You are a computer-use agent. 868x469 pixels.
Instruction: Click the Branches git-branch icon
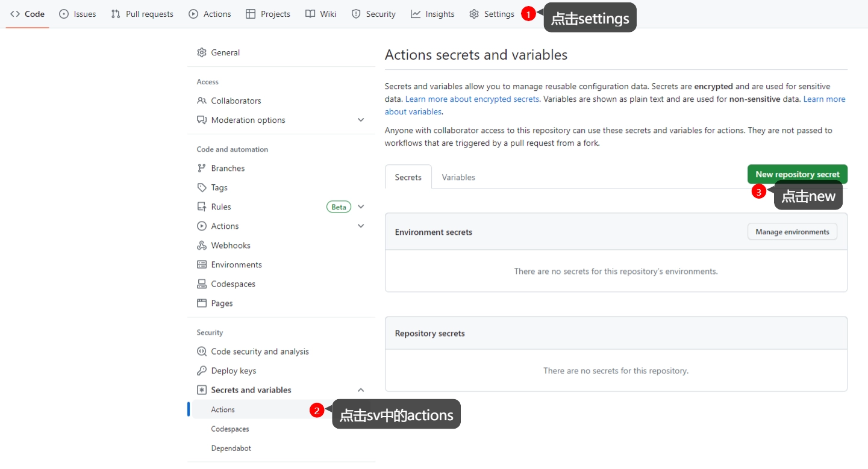(x=202, y=168)
